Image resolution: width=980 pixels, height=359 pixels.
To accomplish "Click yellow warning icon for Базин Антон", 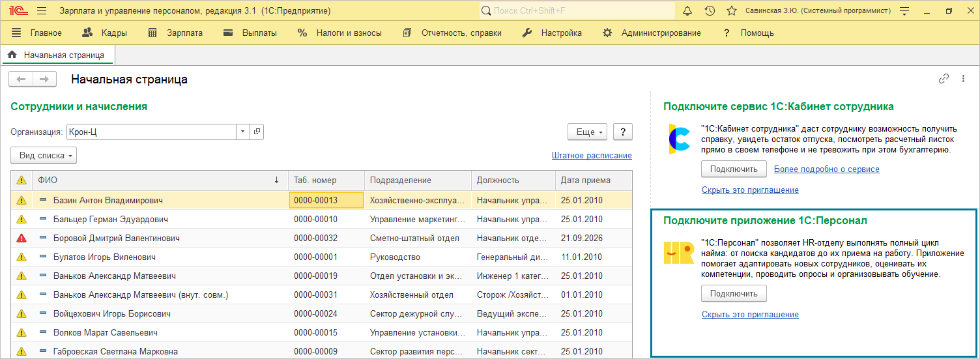I will click(22, 201).
